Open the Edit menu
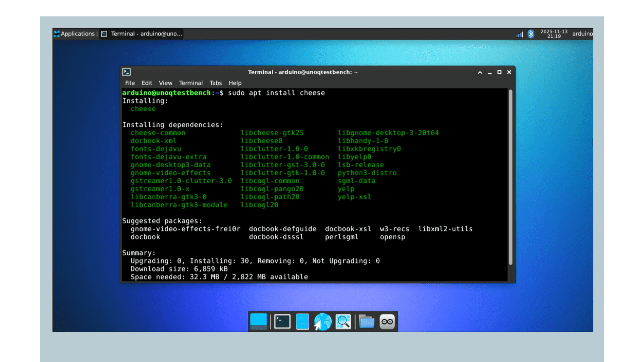Image resolution: width=644 pixels, height=362 pixels. [x=147, y=83]
